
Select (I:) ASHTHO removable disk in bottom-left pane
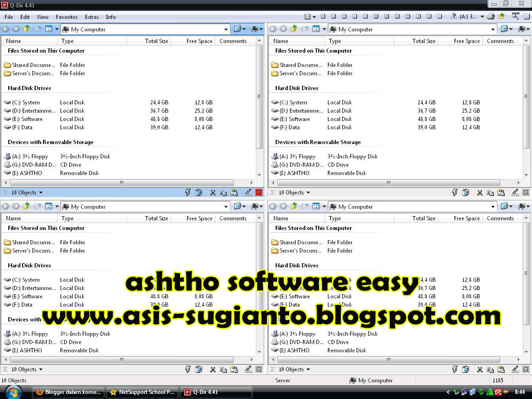pos(23,351)
